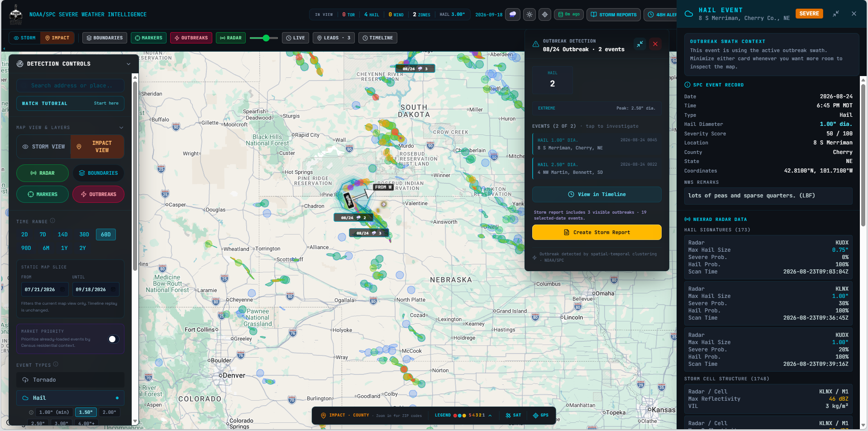Open Storm Reports
The height and width of the screenshot is (431, 868).
[614, 14]
